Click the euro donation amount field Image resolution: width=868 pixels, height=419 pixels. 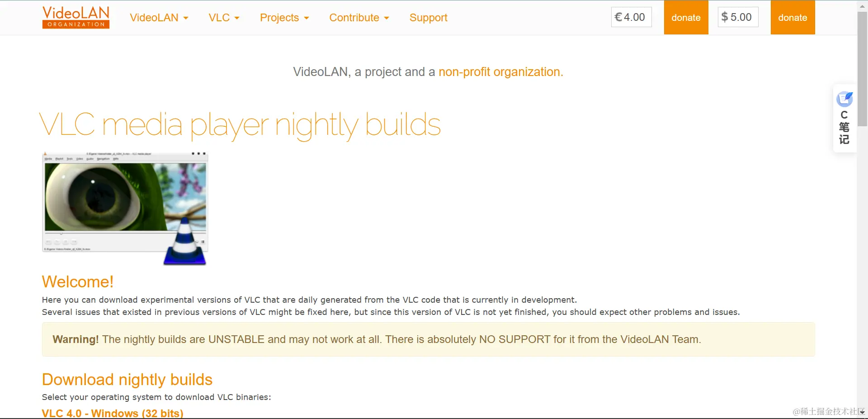tap(632, 17)
